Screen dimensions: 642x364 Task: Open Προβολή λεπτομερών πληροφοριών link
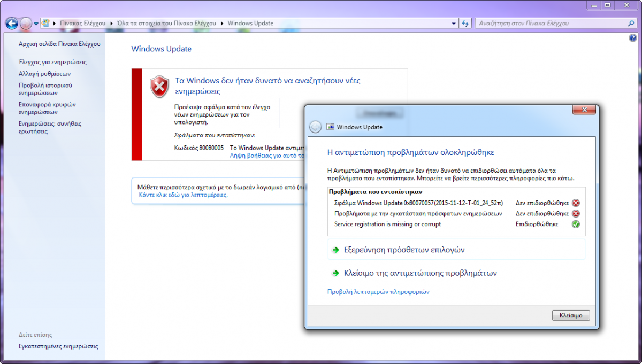(378, 292)
